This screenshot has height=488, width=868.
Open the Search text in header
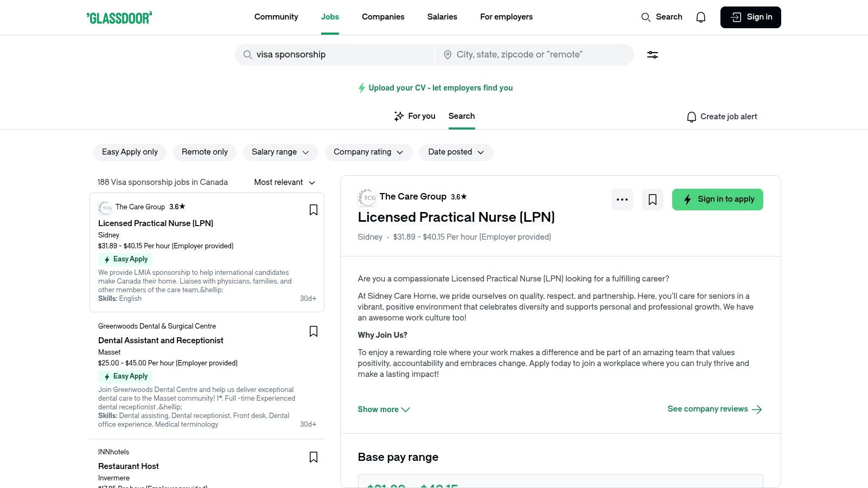[x=669, y=17]
